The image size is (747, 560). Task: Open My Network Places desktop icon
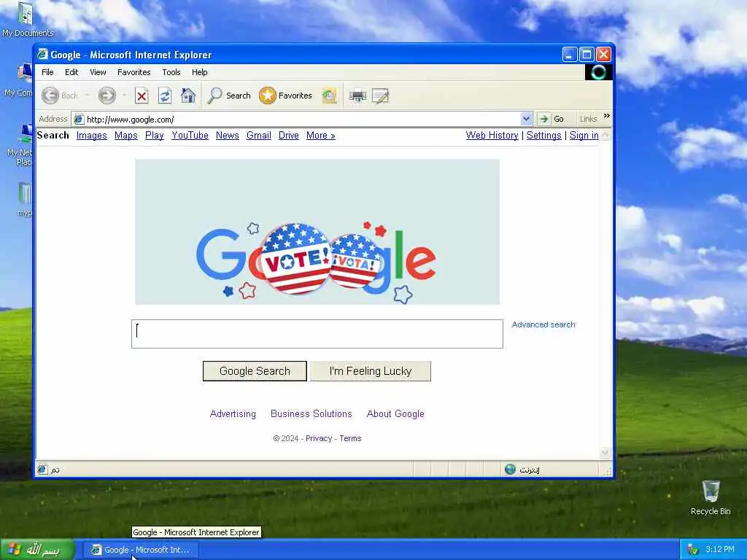[x=20, y=145]
